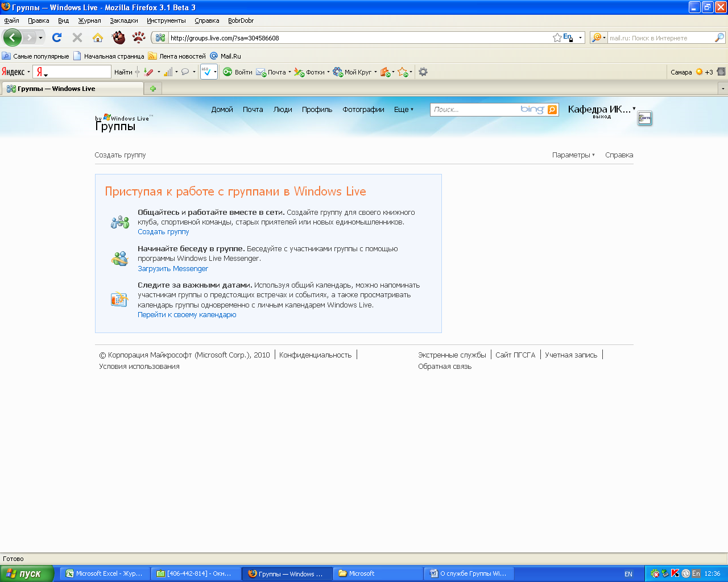Open the mail.ru search engine selector dropdown

tap(598, 38)
